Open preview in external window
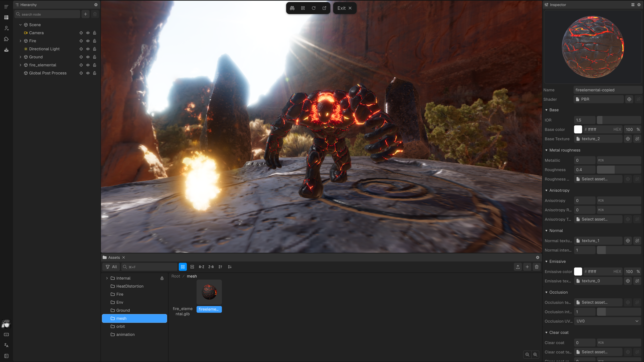Image resolution: width=644 pixels, height=362 pixels. click(324, 8)
